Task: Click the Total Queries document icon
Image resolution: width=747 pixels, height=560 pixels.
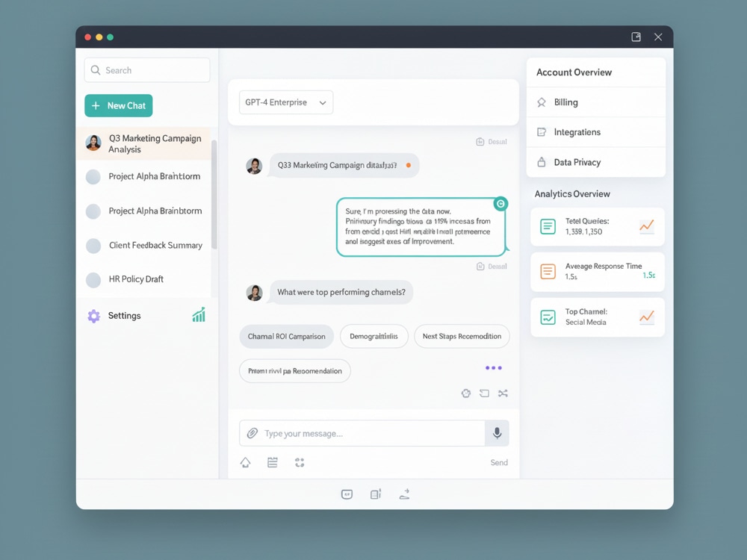Action: point(548,226)
